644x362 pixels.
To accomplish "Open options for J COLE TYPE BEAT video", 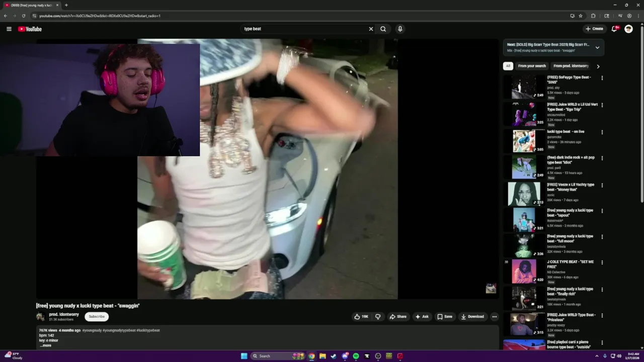I will (x=602, y=262).
